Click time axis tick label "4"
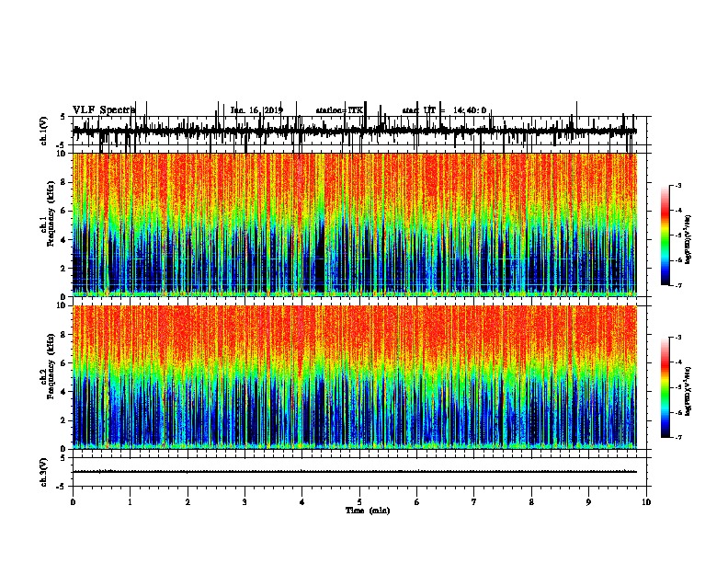 (302, 502)
